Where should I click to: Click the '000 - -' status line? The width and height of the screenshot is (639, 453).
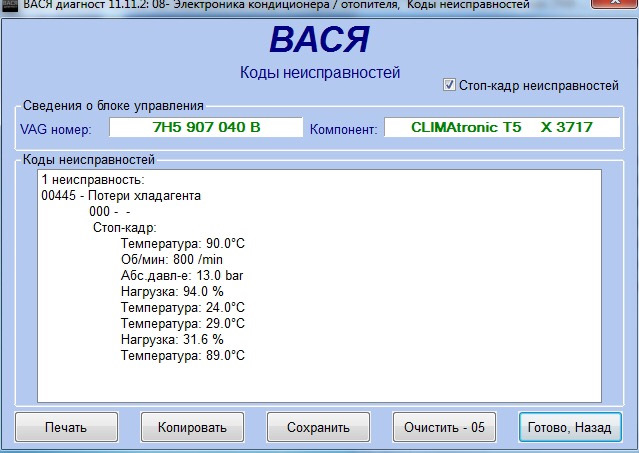[109, 211]
